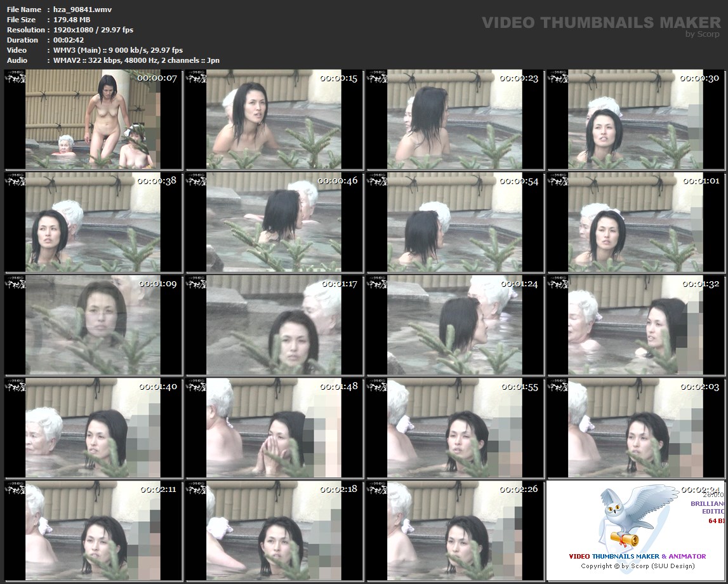The image size is (728, 584).
Task: Select the thumbnail stamped 00:00:30
Action: pos(636,119)
